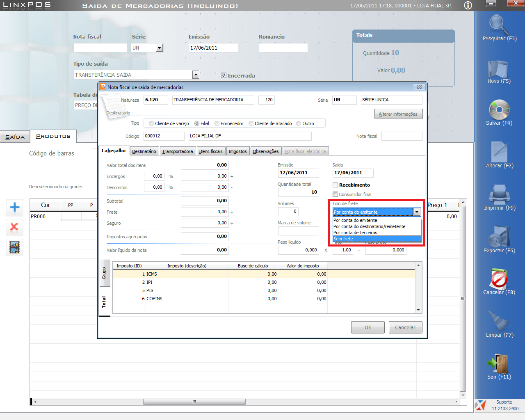The width and height of the screenshot is (525, 420).
Task: Click the Volumes input field
Action: tap(288, 212)
